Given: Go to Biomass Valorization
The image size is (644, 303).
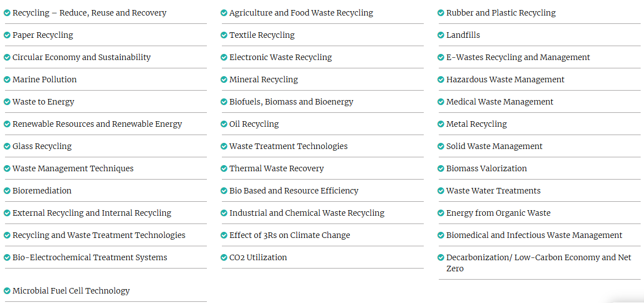Looking at the screenshot, I should [486, 168].
